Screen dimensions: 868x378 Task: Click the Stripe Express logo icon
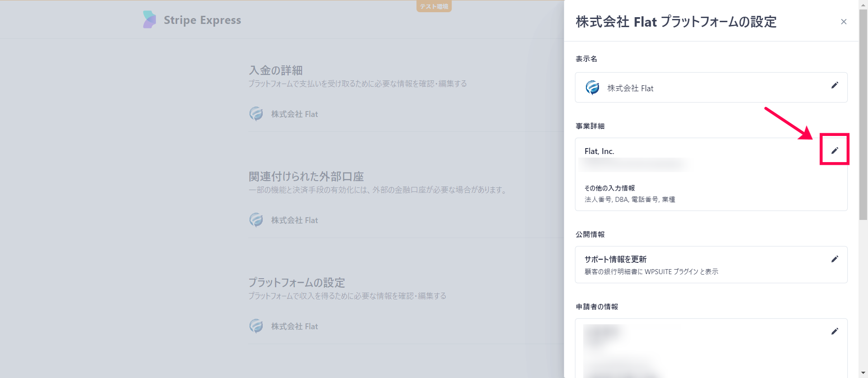tap(149, 20)
